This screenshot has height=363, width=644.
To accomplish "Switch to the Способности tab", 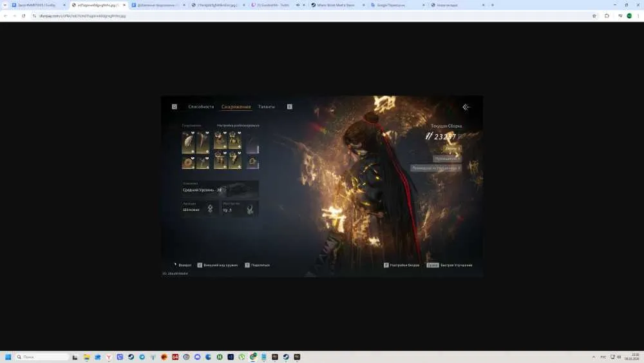I will coord(201,107).
